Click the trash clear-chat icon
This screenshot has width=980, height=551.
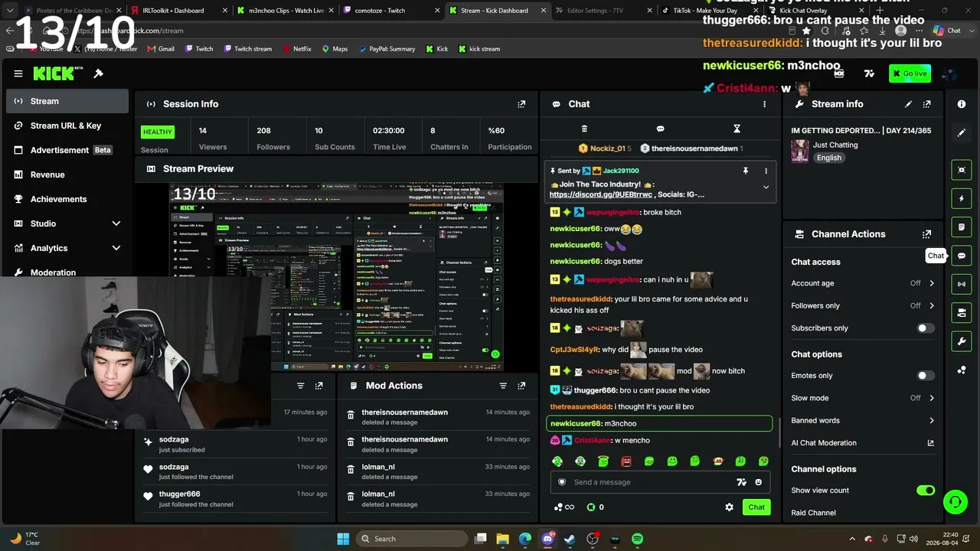[584, 129]
